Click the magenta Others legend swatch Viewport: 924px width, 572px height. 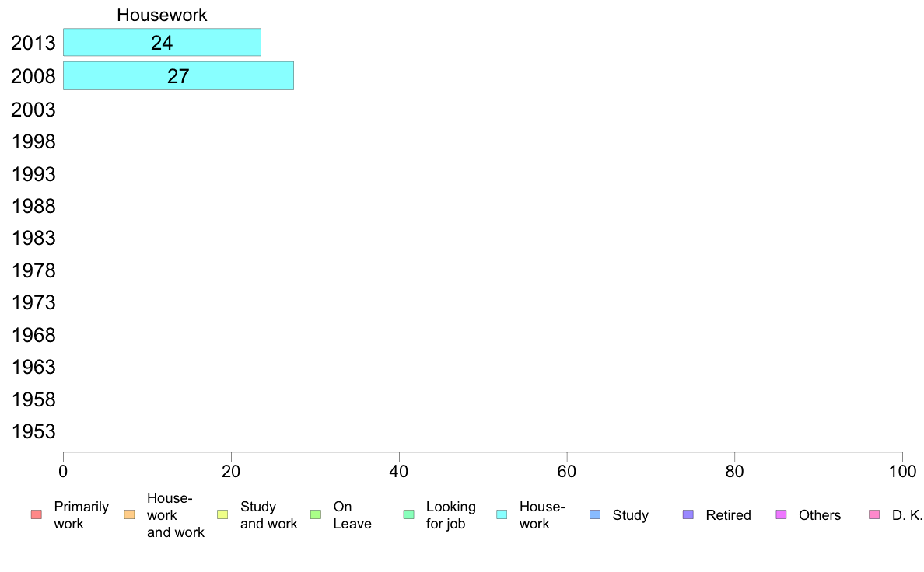pos(782,514)
